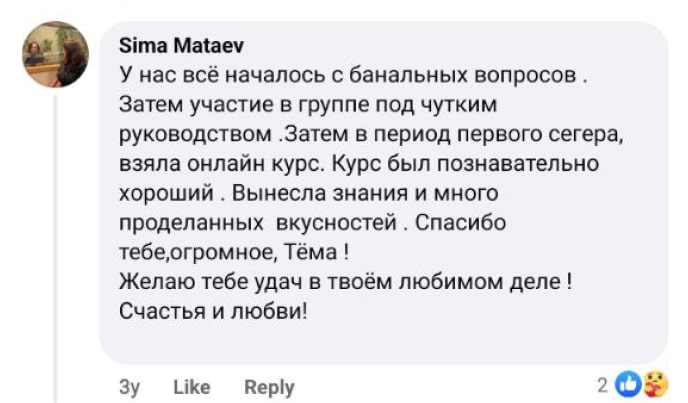Like Sima Mataev's comment
Image resolution: width=688 pixels, height=403 pixels.
[191, 387]
